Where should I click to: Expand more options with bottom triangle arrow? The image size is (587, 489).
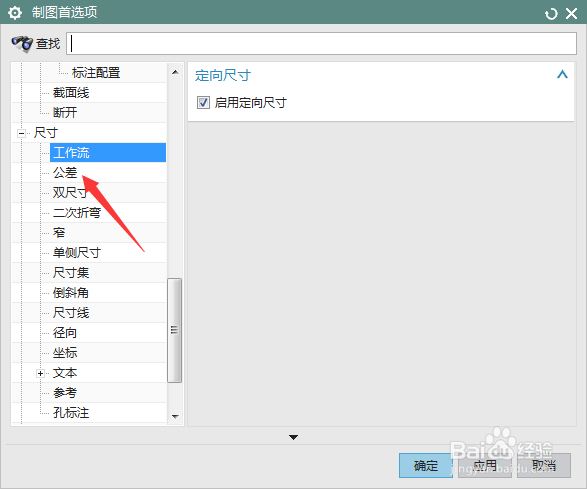click(x=294, y=437)
